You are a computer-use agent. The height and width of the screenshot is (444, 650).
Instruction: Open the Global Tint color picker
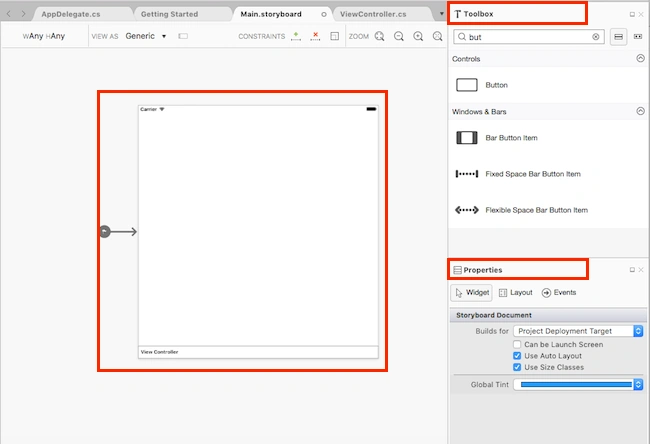(x=578, y=385)
